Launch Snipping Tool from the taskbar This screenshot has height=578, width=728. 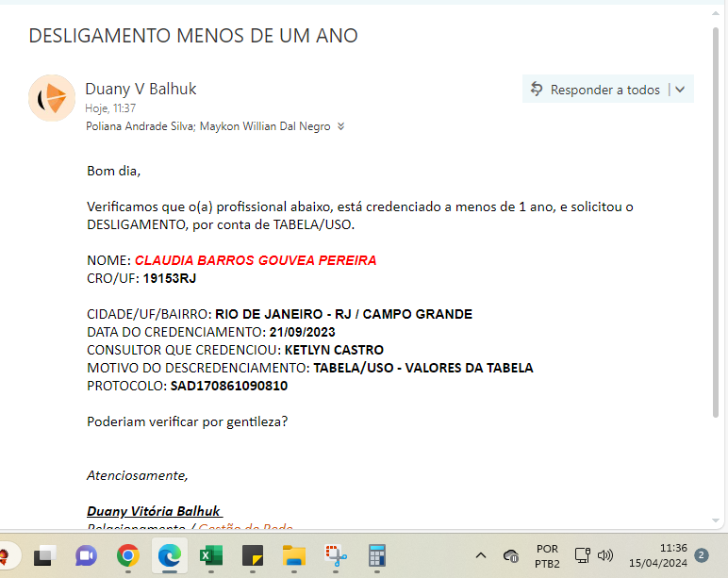tap(337, 555)
